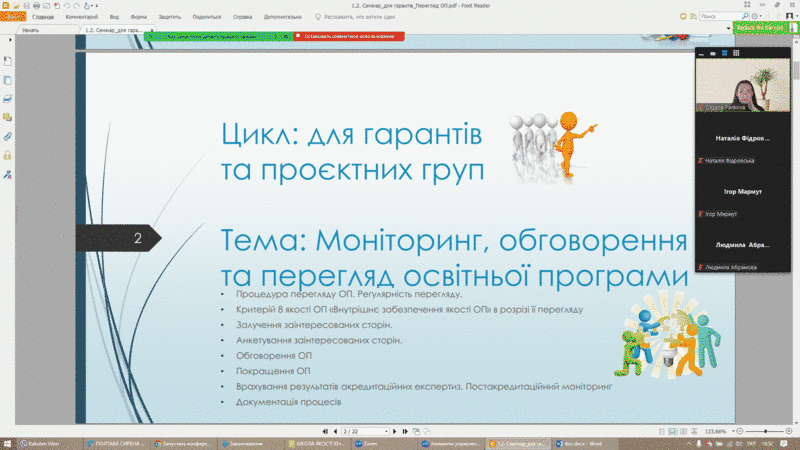Expand the left navigation panel arrow
Image resolution: width=800 pixels, height=450 pixels.
pyautogui.click(x=10, y=40)
